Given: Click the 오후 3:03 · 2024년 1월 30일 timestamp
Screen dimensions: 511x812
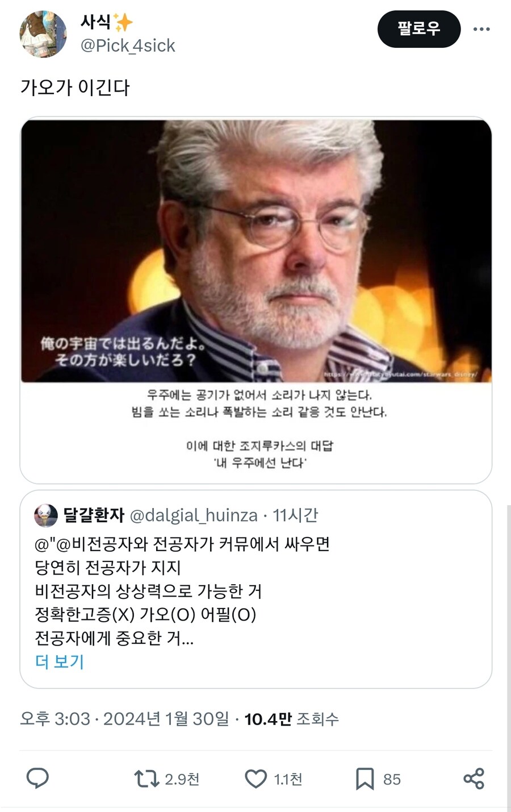Looking at the screenshot, I should [124, 719].
